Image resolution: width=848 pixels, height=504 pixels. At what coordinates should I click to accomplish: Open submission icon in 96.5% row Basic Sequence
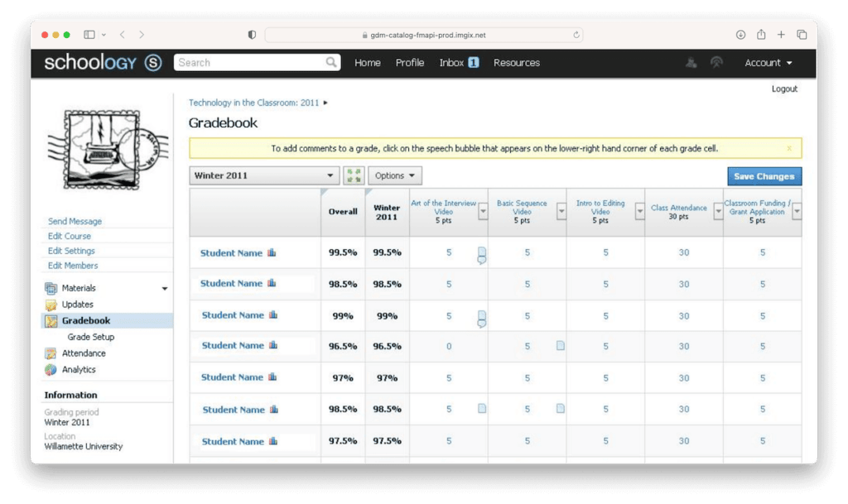click(x=561, y=346)
